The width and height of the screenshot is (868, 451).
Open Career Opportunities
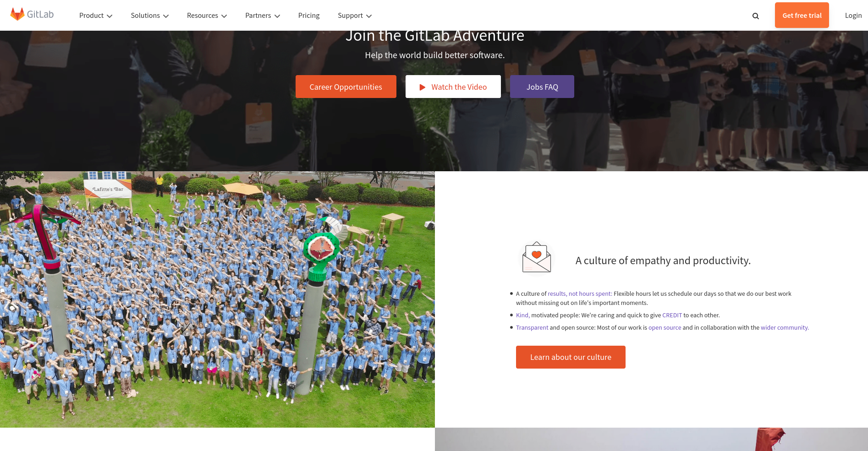point(346,87)
